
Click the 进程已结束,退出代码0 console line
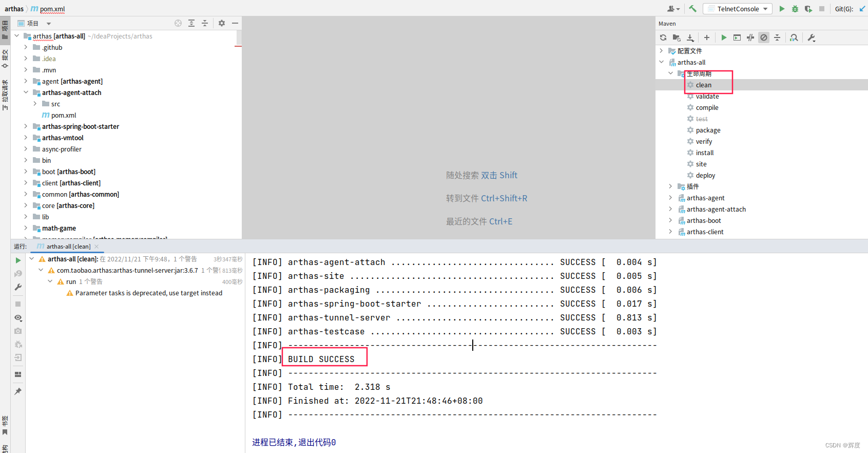pos(294,442)
